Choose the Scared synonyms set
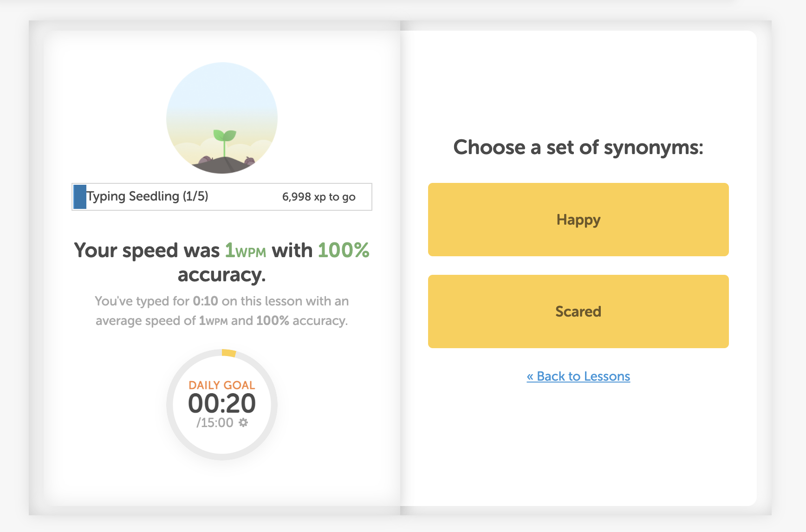806x532 pixels. pyautogui.click(x=578, y=311)
